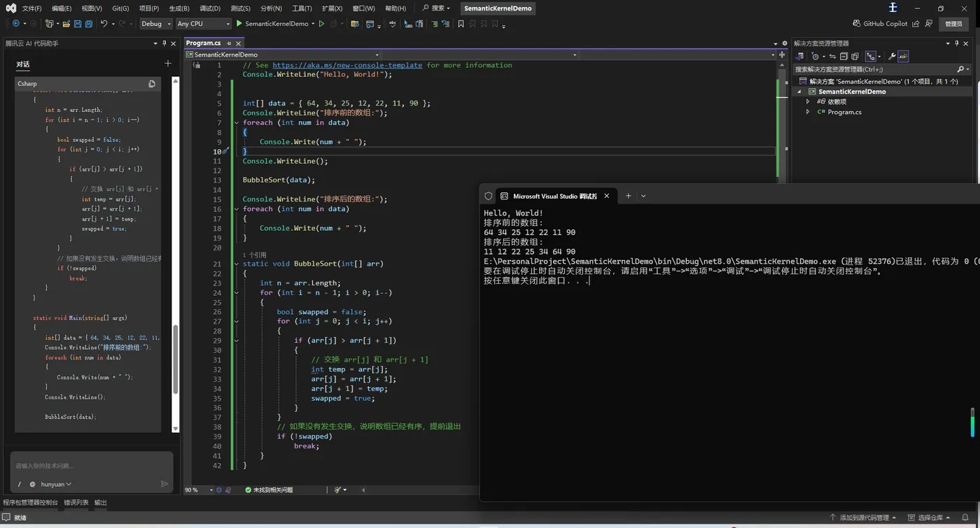Click the send arrow in AI chat box
This screenshot has height=528, width=980.
point(164,484)
